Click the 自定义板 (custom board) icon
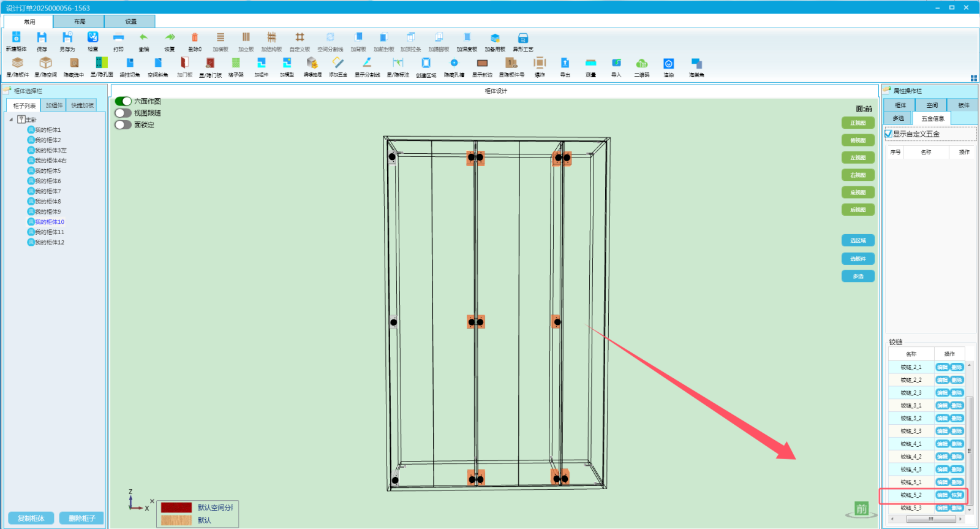This screenshot has height=529, width=980. pos(300,37)
